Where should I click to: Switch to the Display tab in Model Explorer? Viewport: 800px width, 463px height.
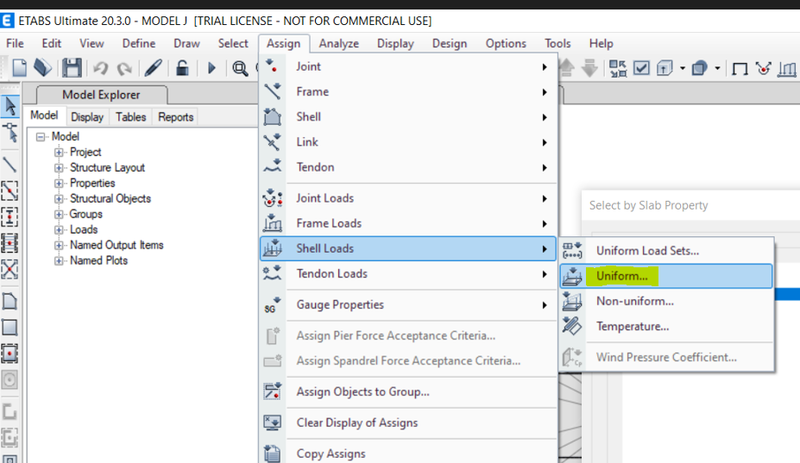tap(87, 117)
